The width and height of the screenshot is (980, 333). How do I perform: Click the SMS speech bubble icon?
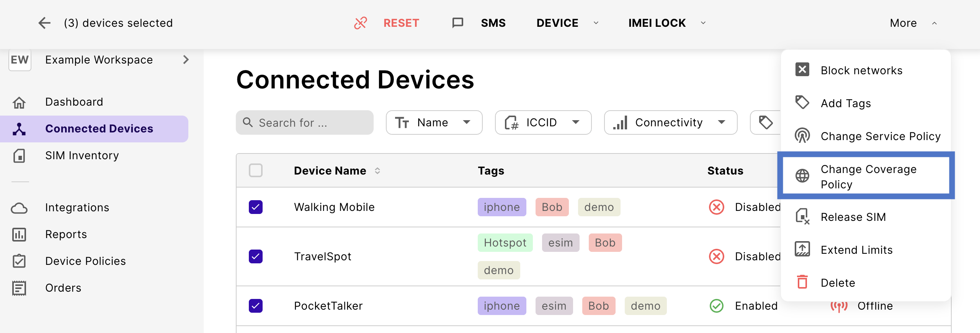point(457,23)
